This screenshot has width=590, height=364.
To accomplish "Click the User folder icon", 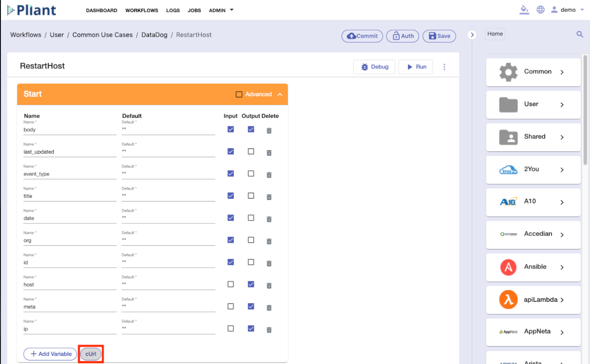I will [508, 104].
